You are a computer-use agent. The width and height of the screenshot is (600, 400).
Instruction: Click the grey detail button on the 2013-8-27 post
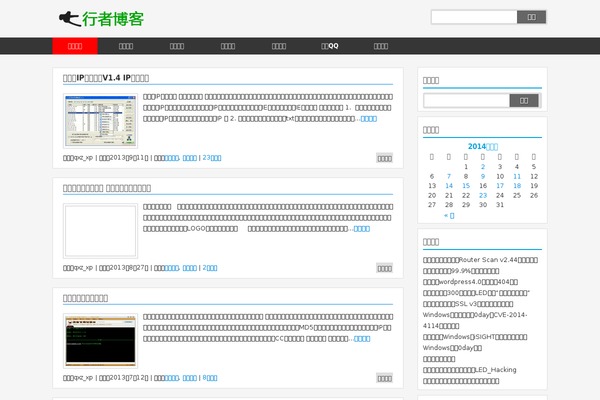pos(384,268)
